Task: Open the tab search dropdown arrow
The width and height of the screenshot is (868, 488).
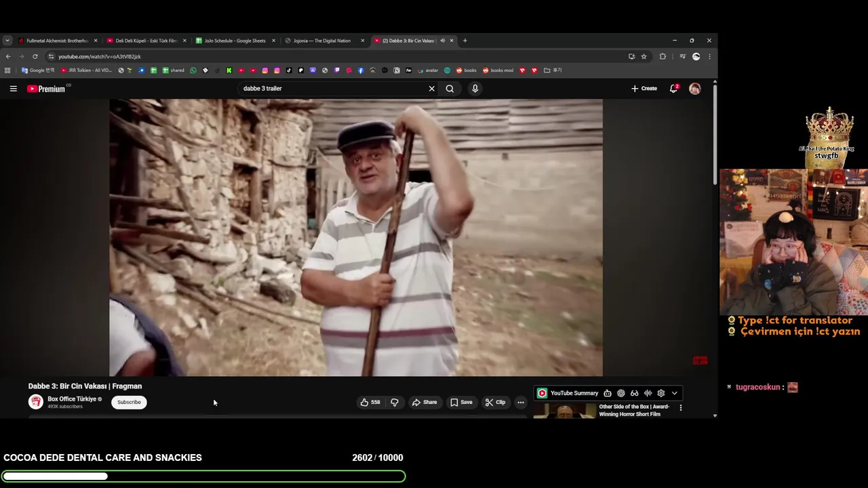Action: point(7,41)
